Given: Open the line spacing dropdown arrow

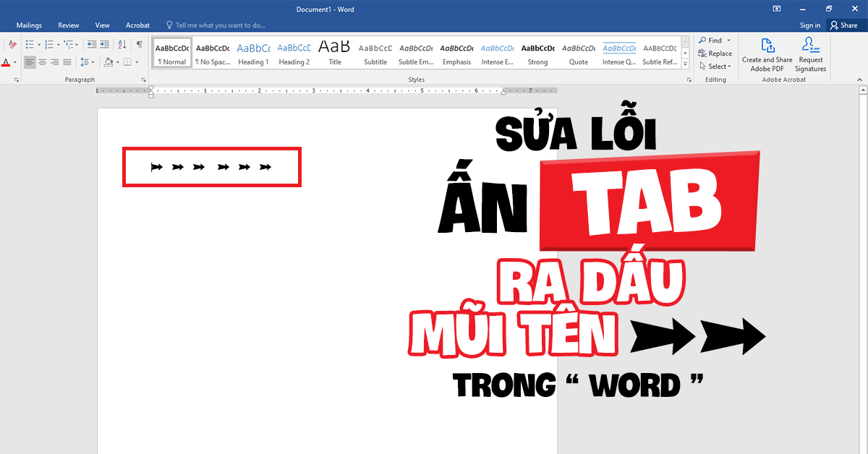Looking at the screenshot, I should click(x=94, y=61).
